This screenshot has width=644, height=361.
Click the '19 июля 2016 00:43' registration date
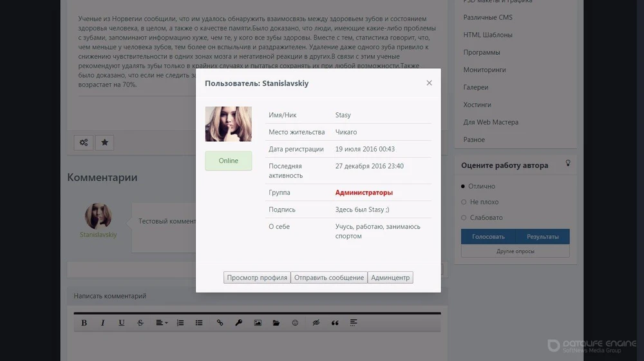(365, 150)
